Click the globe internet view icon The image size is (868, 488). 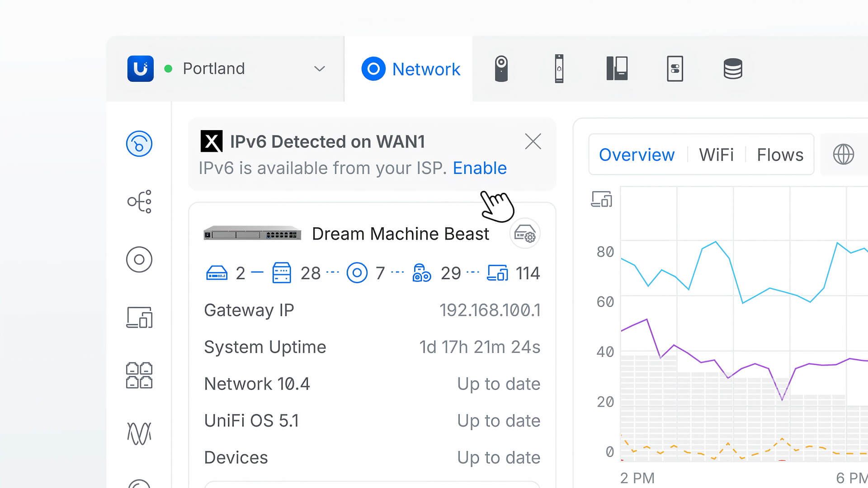(x=843, y=155)
